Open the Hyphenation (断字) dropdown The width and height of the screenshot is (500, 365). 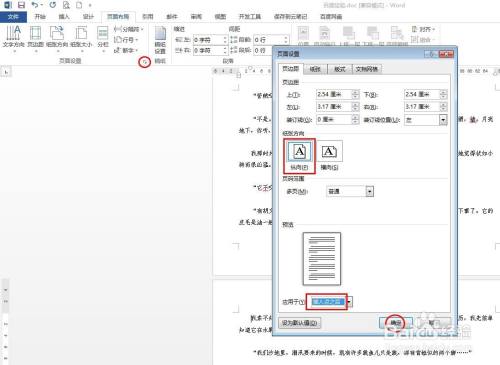[x=126, y=50]
